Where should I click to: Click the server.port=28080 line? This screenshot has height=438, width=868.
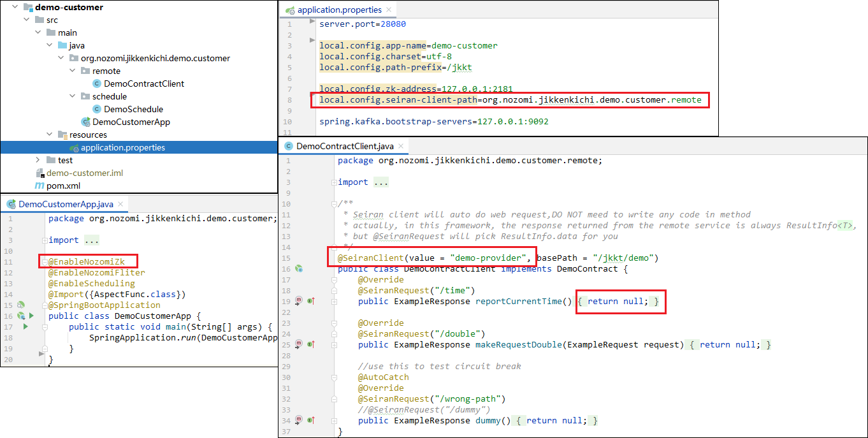pyautogui.click(x=363, y=24)
